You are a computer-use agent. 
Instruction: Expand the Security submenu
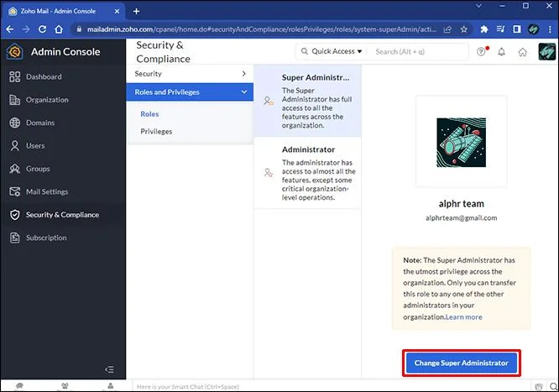[190, 74]
